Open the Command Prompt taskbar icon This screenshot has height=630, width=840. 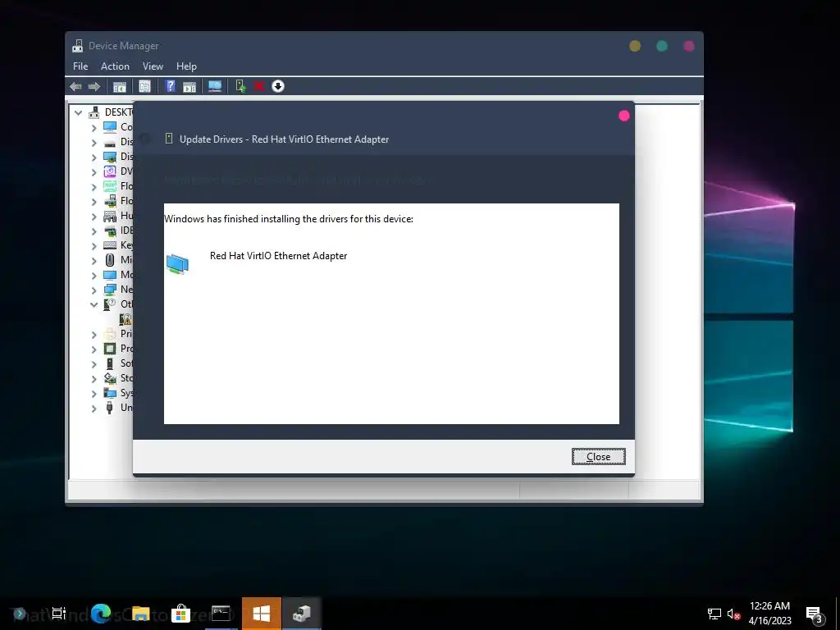click(x=221, y=613)
